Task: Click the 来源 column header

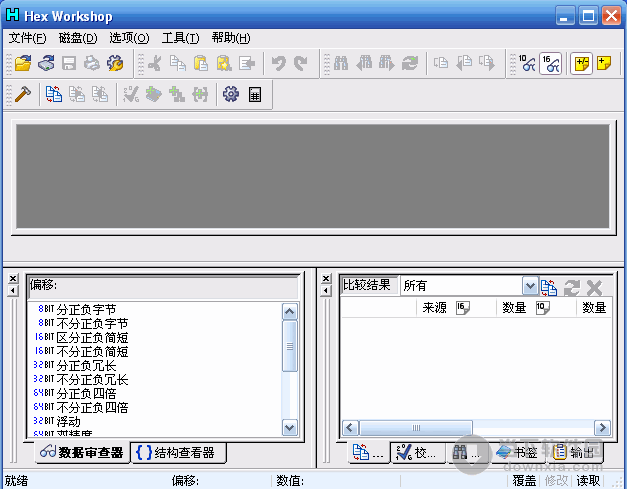Action: (456, 307)
